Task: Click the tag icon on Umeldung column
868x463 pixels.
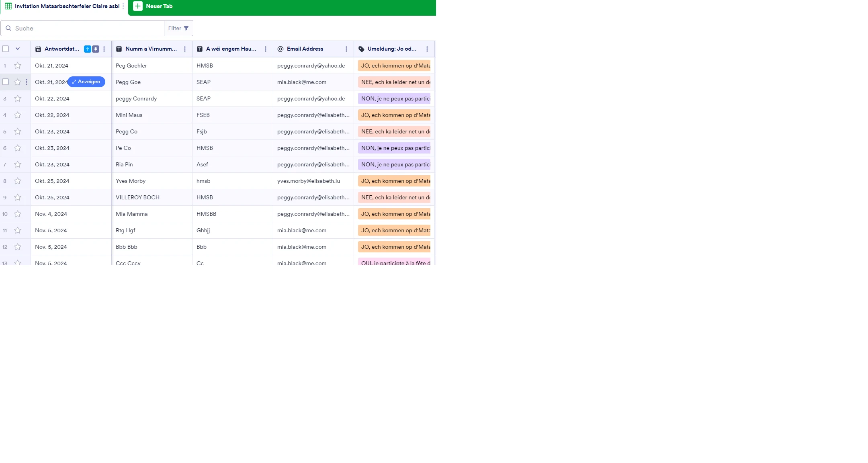Action: (x=361, y=49)
